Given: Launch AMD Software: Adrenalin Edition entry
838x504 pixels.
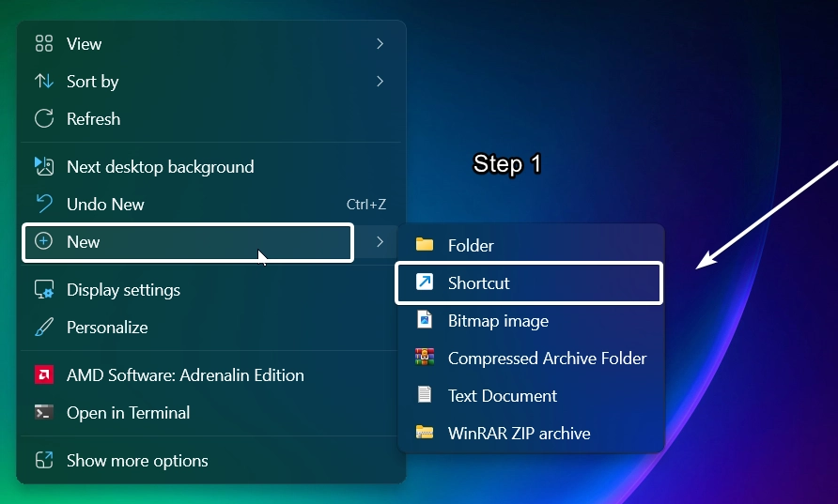Looking at the screenshot, I should click(x=211, y=374).
